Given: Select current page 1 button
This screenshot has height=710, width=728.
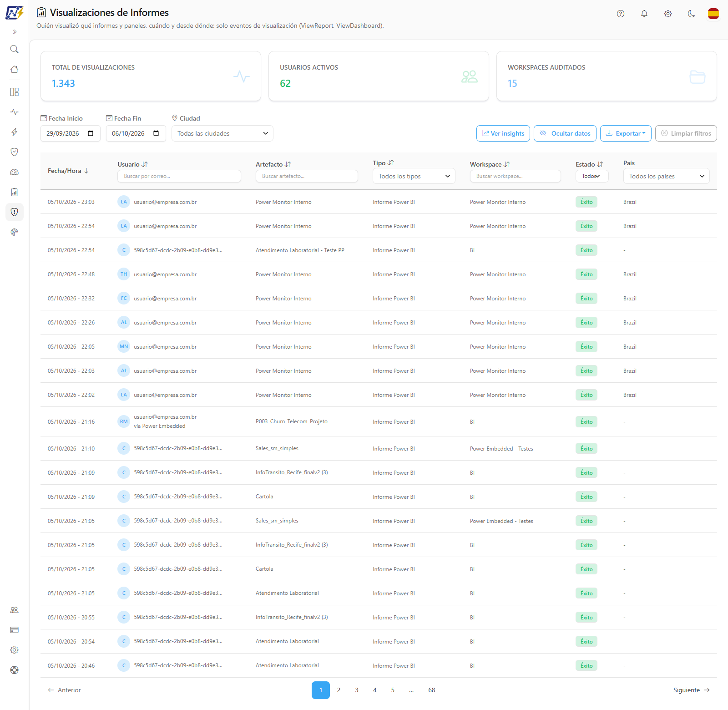Looking at the screenshot, I should point(321,690).
